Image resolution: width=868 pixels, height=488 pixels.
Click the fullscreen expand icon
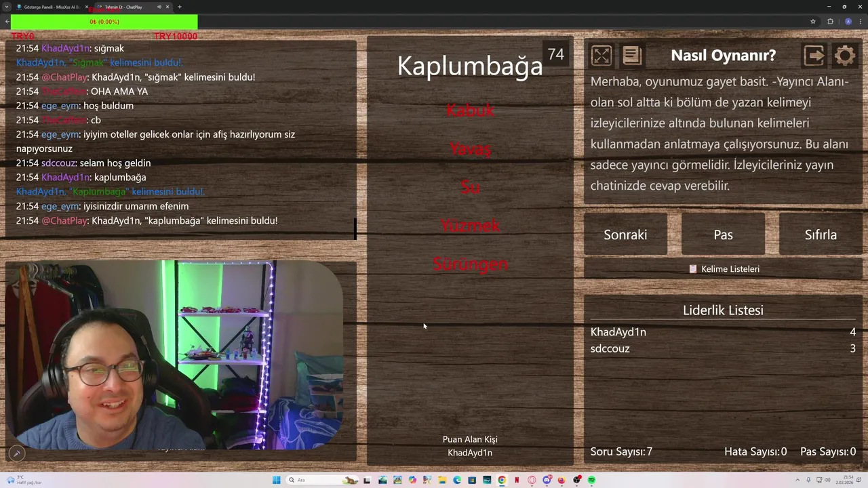[601, 56]
